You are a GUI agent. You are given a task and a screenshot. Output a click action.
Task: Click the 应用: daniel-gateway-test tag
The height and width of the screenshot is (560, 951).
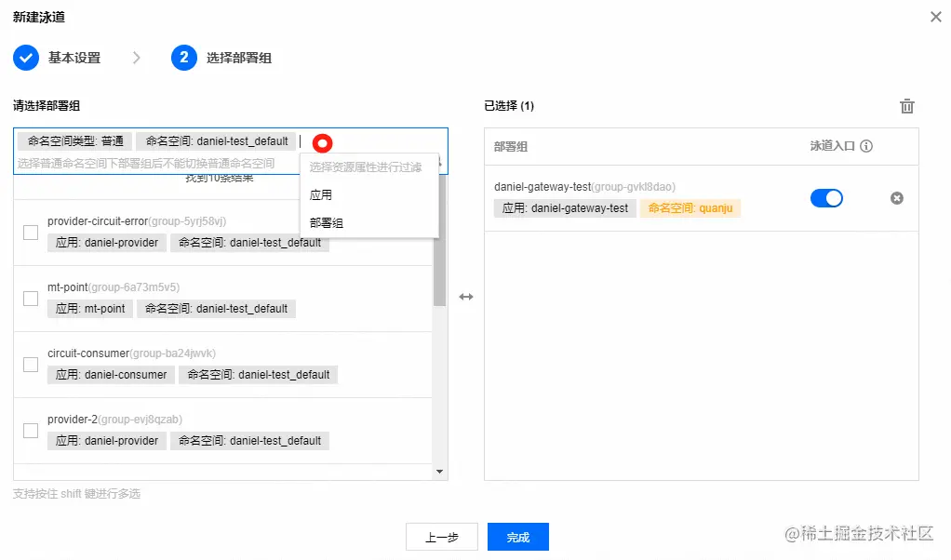click(x=565, y=207)
